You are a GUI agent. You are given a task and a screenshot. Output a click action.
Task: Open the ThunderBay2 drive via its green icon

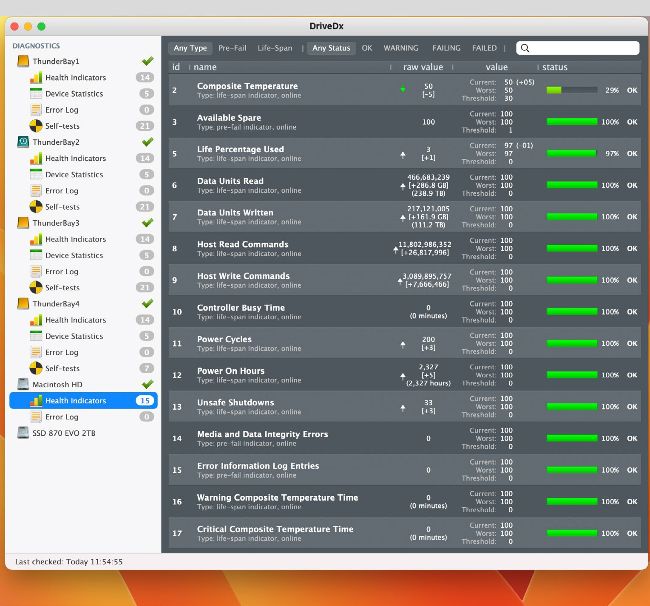[23, 142]
